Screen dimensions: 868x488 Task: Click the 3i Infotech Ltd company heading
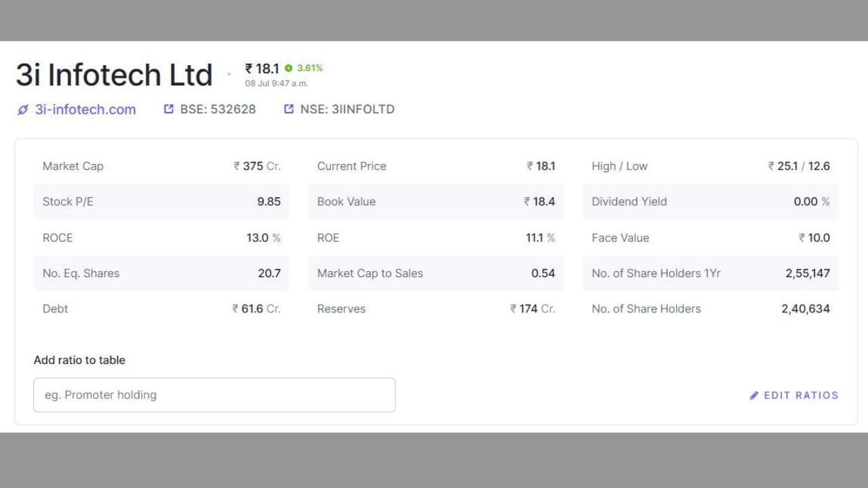tap(114, 75)
